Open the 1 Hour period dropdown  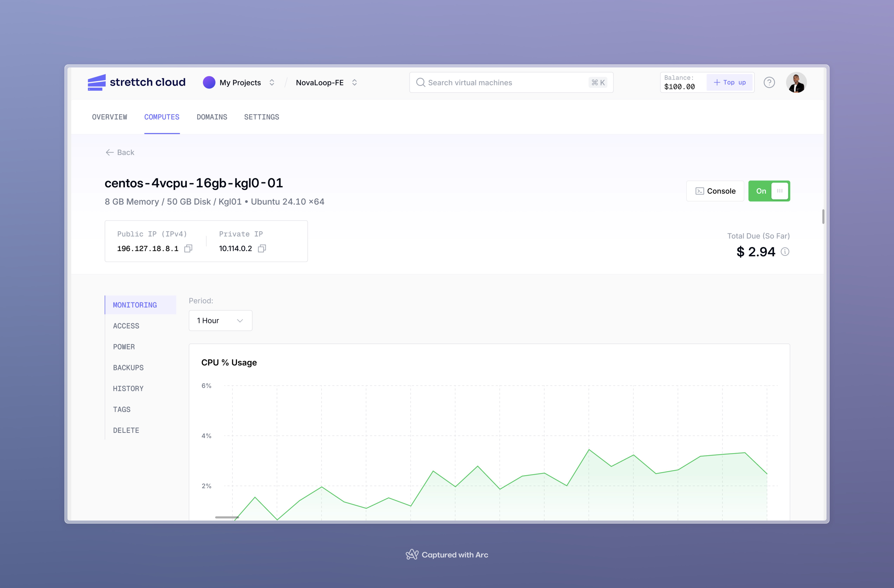coord(221,320)
